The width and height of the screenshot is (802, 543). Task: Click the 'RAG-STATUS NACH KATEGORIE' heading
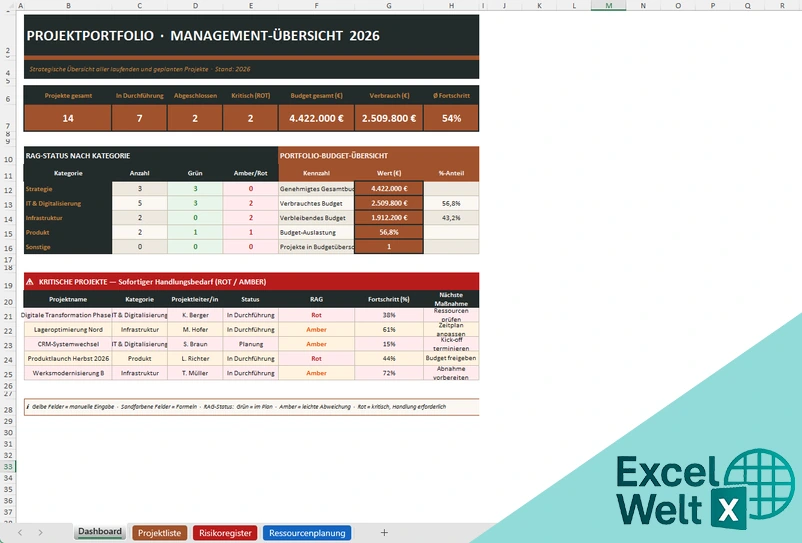pyautogui.click(x=78, y=155)
